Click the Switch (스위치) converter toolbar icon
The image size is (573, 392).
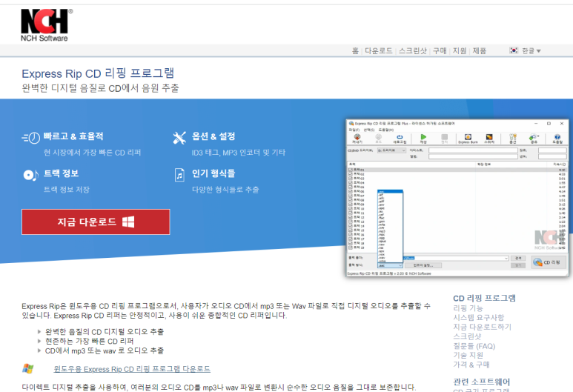(489, 137)
